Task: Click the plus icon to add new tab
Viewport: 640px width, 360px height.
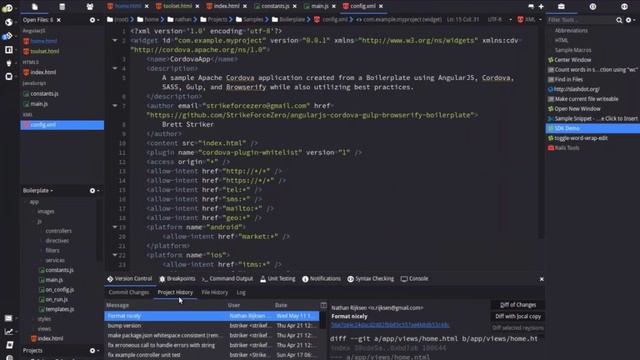Action: click(541, 7)
